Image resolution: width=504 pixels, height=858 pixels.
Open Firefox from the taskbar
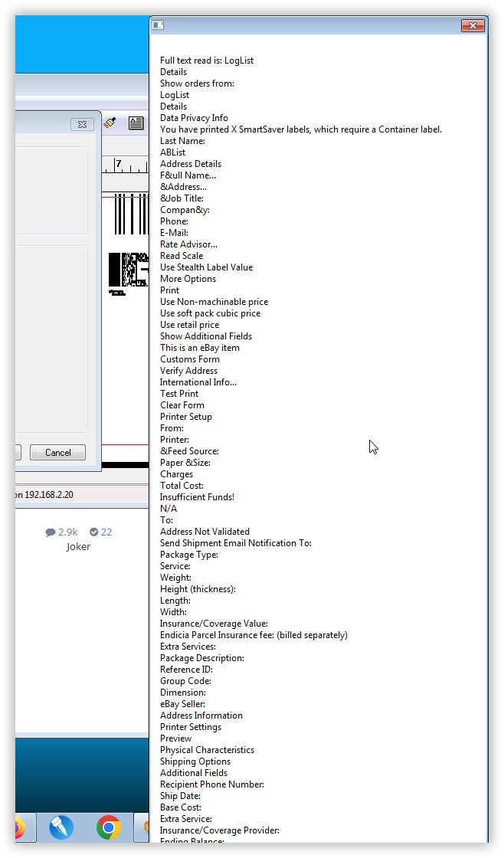point(20,827)
